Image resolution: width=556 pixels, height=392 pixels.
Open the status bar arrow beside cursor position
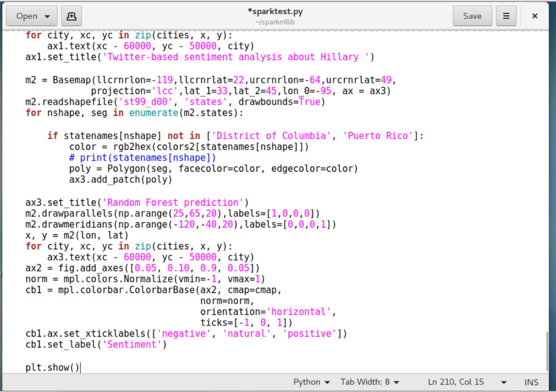tap(504, 382)
